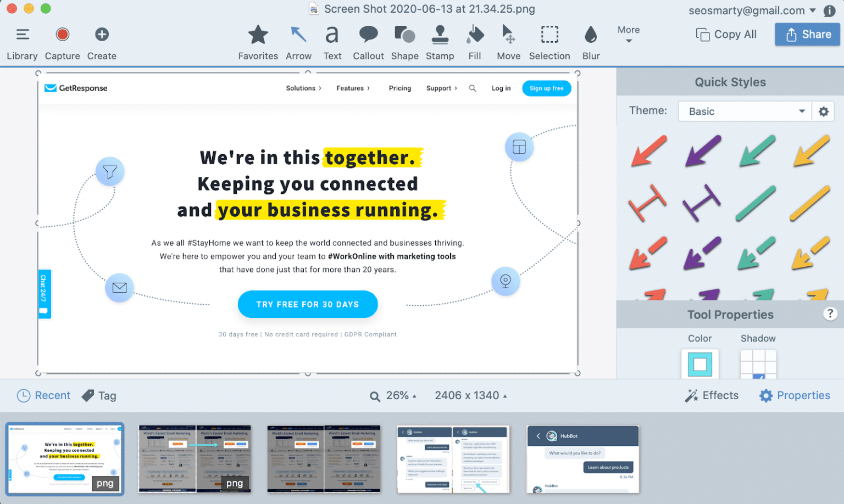Viewport: 844px width, 504px height.
Task: Click the Copy All button
Action: point(725,34)
